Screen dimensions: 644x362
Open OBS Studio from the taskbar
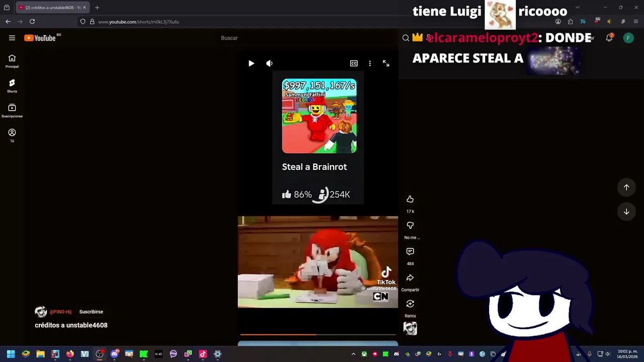tap(100, 354)
